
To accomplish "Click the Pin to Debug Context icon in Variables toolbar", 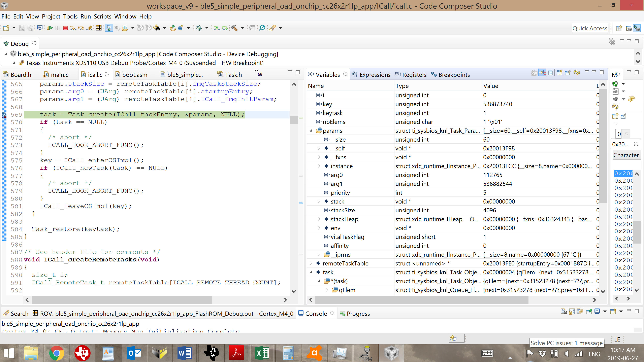I will pyautogui.click(x=568, y=73).
